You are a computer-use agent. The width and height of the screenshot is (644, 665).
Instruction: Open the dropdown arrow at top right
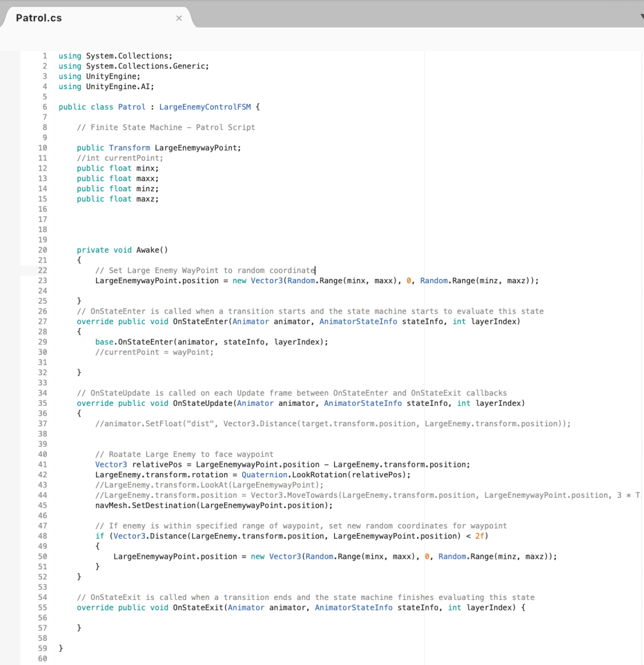pyautogui.click(x=639, y=16)
